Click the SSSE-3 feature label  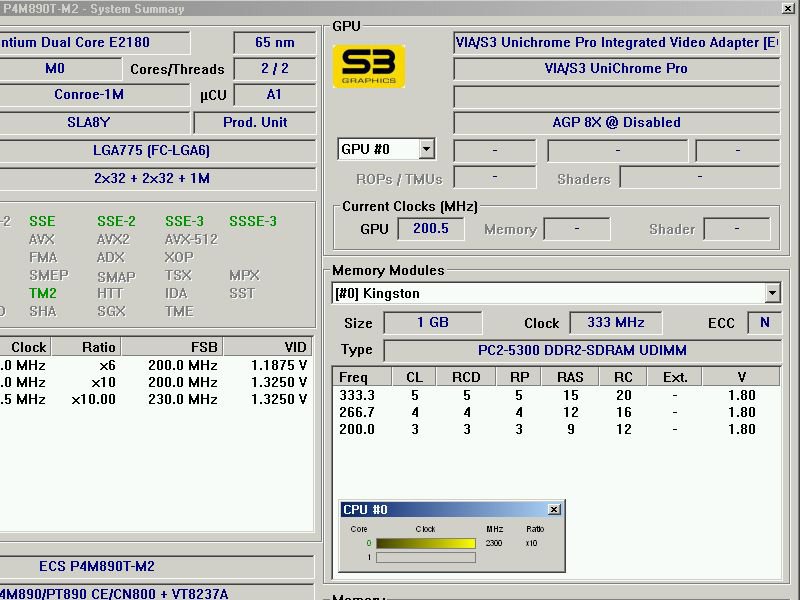253,221
